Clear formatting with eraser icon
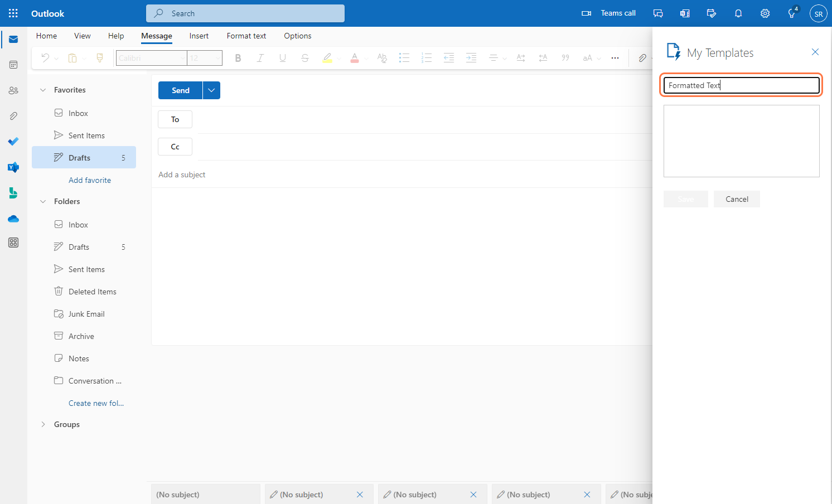Image resolution: width=832 pixels, height=504 pixels. [x=382, y=57]
